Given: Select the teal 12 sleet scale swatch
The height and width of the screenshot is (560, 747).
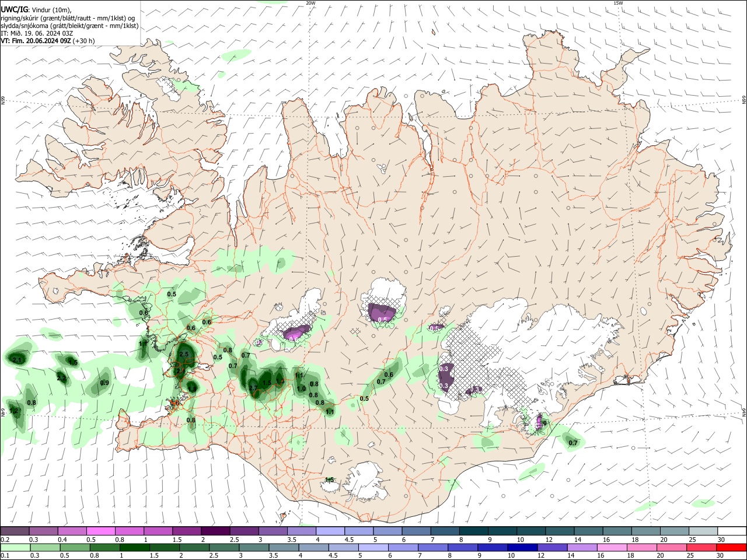Looking at the screenshot, I should [559, 531].
